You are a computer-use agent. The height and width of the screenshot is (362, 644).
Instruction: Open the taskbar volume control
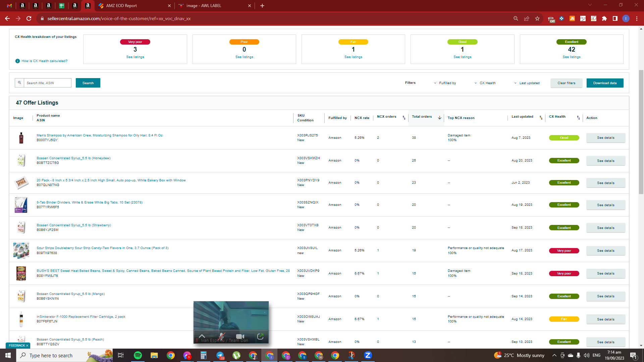[x=587, y=355]
